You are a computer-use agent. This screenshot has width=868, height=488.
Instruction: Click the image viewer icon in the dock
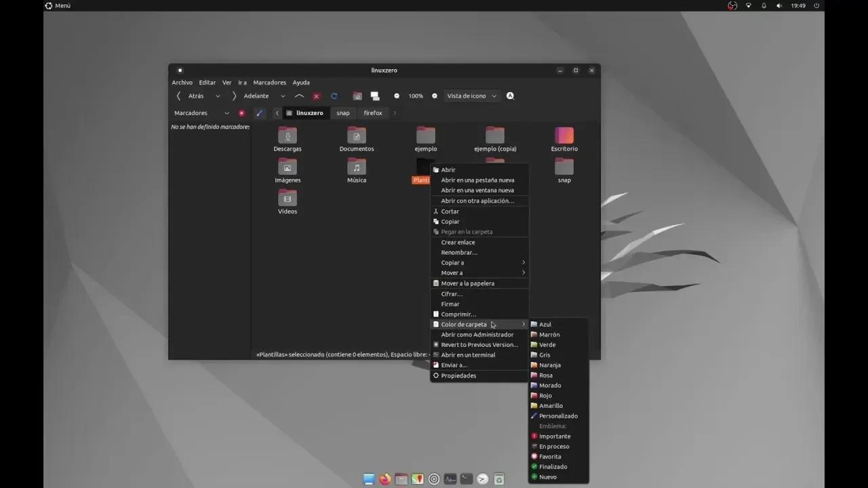pyautogui.click(x=417, y=479)
